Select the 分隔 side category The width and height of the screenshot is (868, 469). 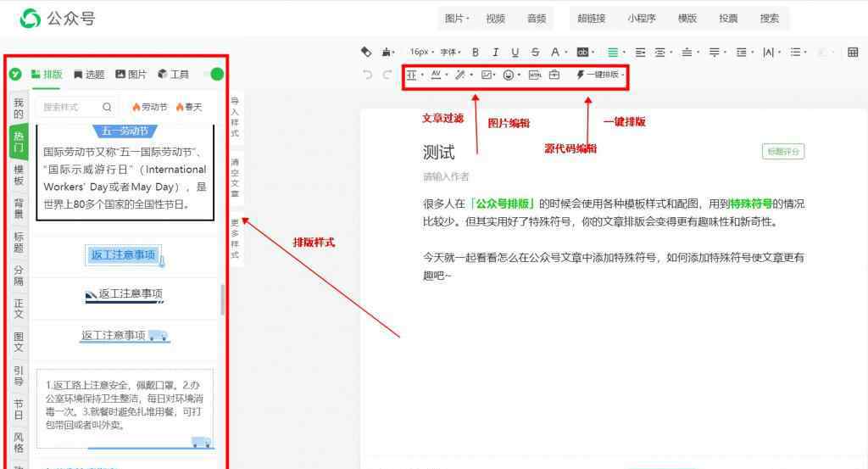[x=19, y=275]
